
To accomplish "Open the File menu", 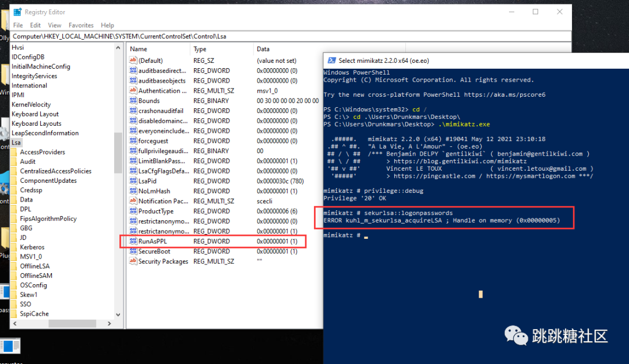I will [18, 25].
